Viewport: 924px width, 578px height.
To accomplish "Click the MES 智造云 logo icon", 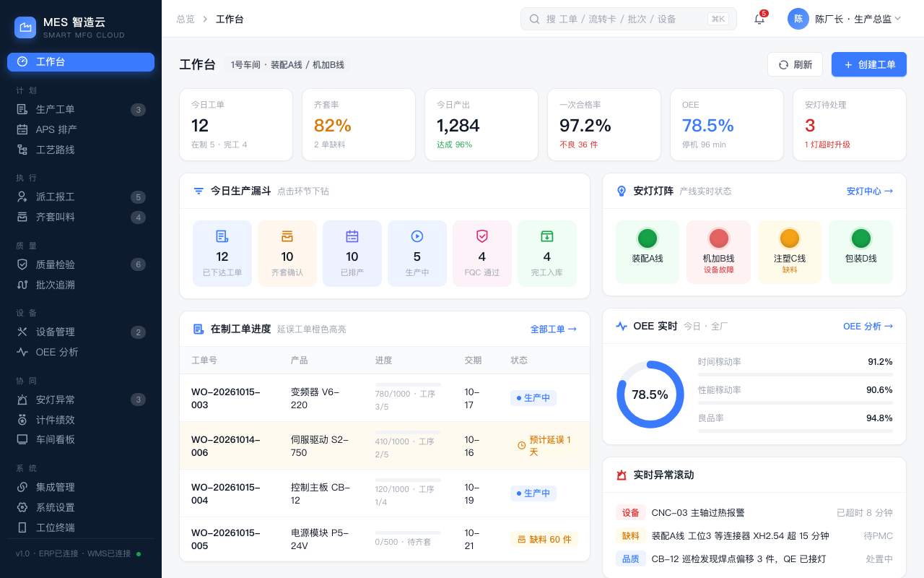I will pos(25,27).
